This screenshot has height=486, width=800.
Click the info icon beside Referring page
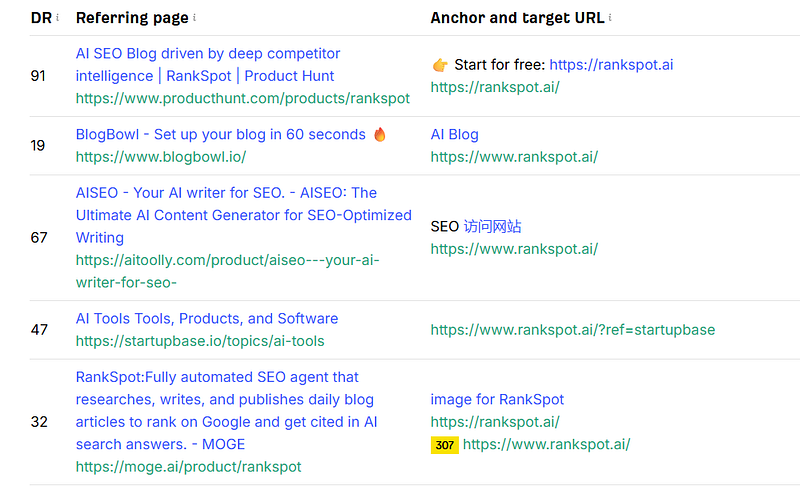[x=194, y=17]
